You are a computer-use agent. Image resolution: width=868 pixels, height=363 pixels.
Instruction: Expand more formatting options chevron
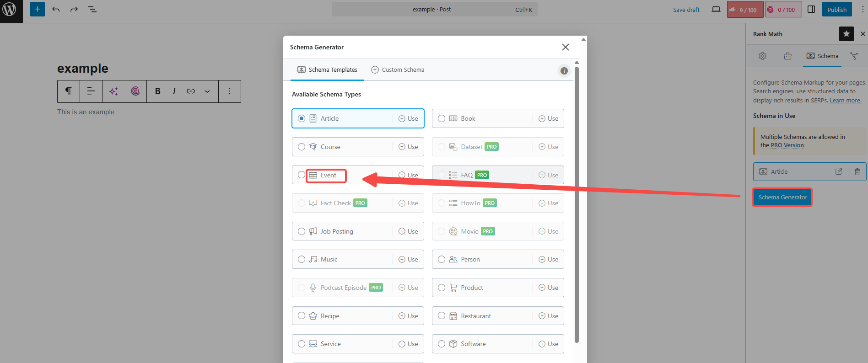click(x=207, y=91)
